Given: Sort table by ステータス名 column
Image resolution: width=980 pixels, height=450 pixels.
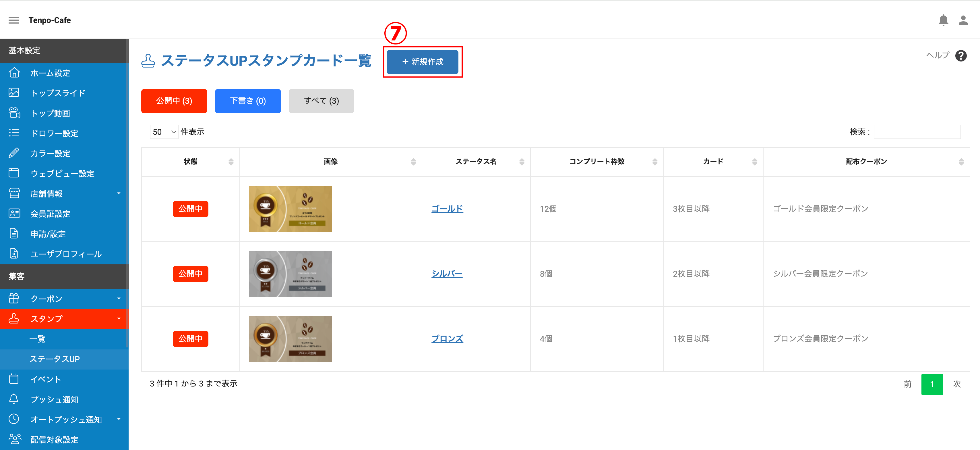Looking at the screenshot, I should click(x=522, y=162).
